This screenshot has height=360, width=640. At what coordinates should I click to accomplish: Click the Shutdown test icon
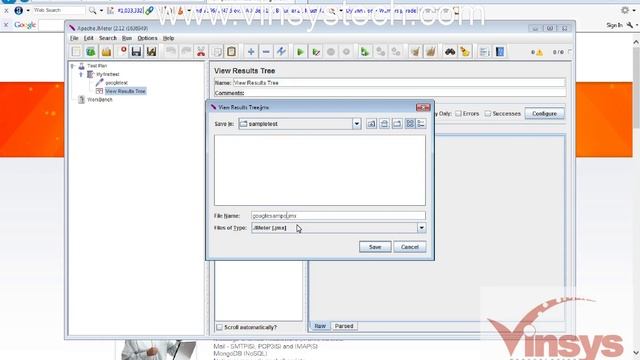tap(346, 52)
